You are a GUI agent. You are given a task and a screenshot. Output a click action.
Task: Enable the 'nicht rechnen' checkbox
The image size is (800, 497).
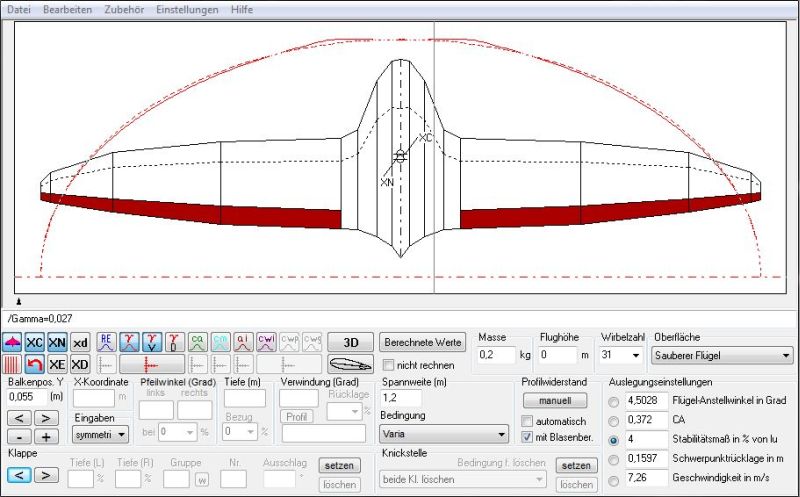[389, 366]
